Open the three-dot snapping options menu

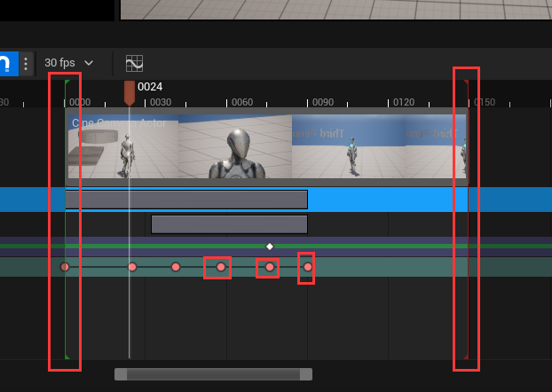tap(26, 63)
